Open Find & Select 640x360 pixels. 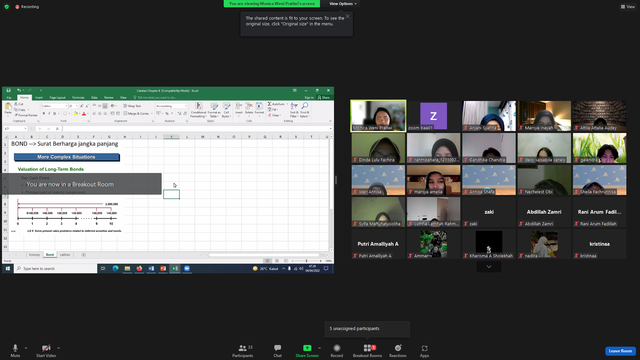coord(304,110)
